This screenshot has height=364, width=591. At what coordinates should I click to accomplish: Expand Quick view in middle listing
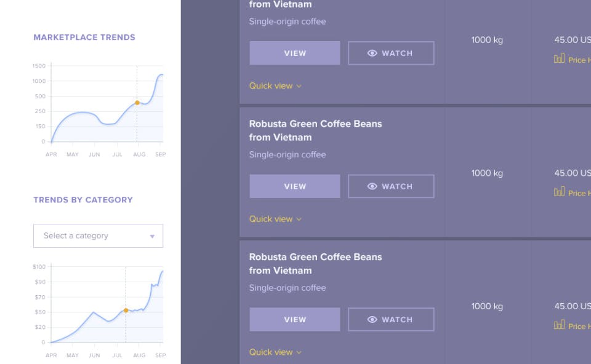[x=275, y=219]
